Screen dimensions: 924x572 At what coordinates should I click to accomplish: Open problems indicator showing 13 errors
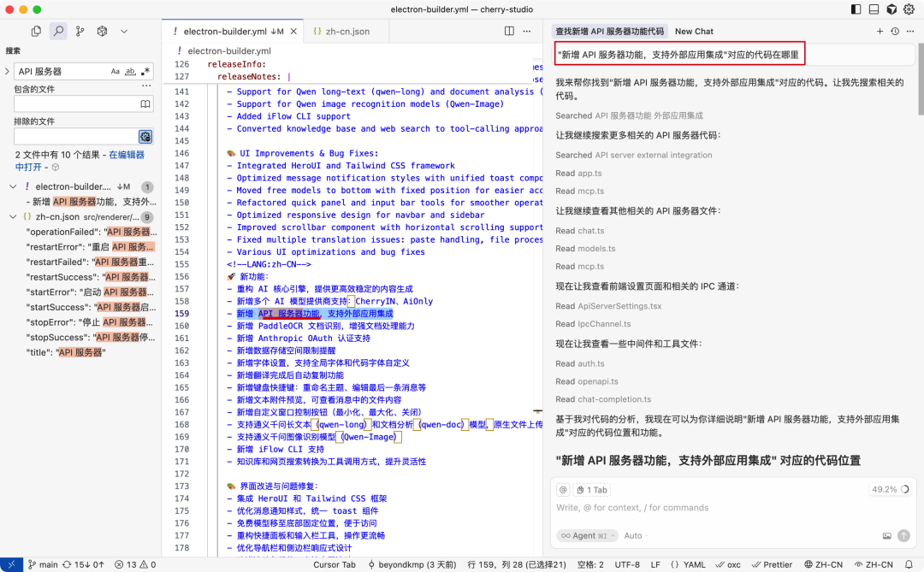(135, 564)
